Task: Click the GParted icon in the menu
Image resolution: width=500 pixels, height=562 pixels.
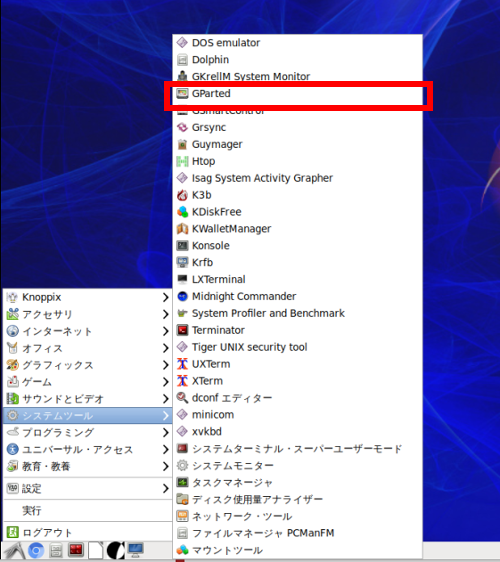Action: [x=182, y=94]
